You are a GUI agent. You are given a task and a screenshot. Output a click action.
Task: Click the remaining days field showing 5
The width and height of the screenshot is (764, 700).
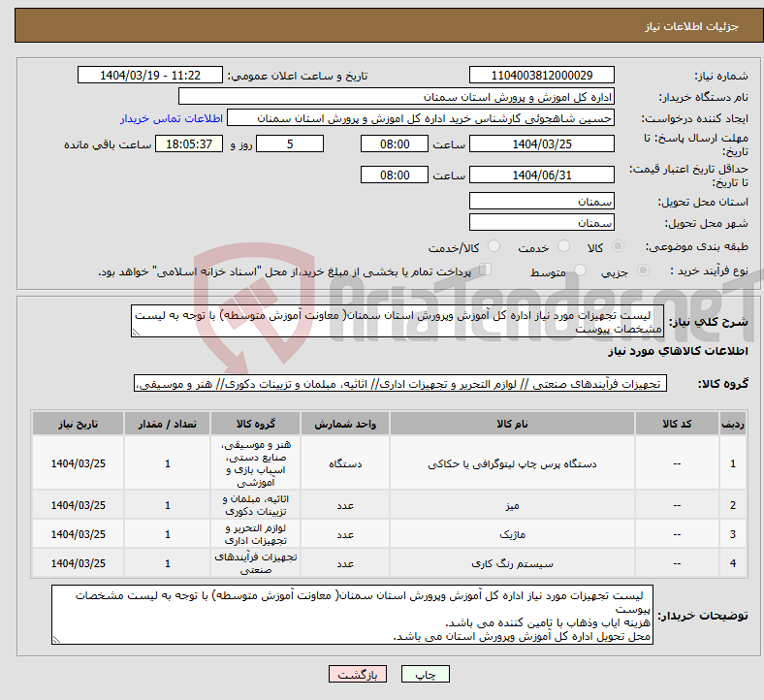point(290,143)
